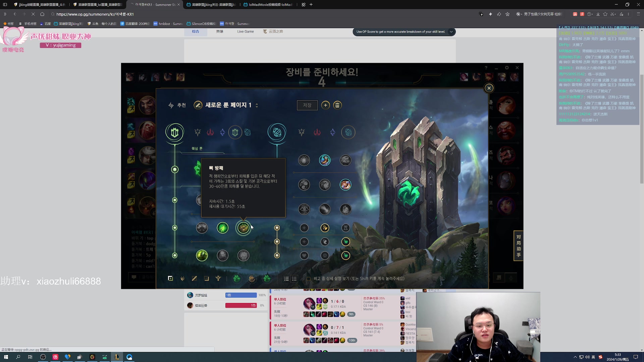644x362 pixels.
Task: Create a new rune page with plus icon
Action: (325, 105)
